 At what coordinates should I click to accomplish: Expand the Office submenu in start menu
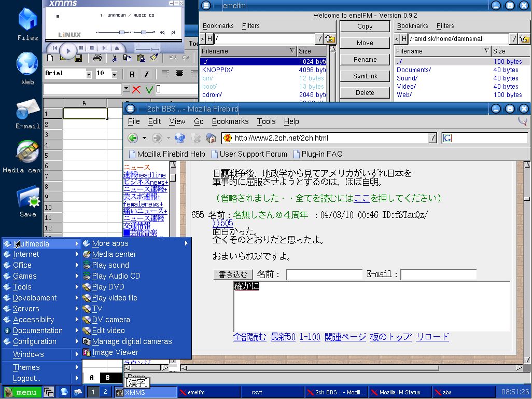41,265
